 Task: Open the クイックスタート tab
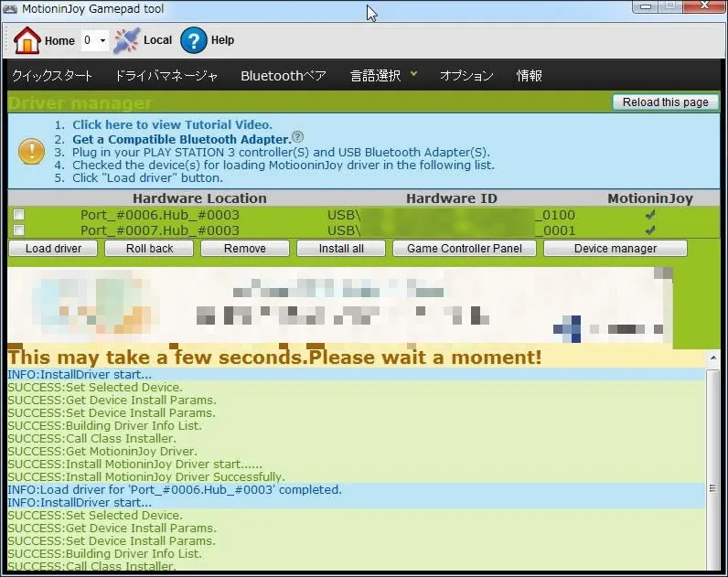[52, 75]
